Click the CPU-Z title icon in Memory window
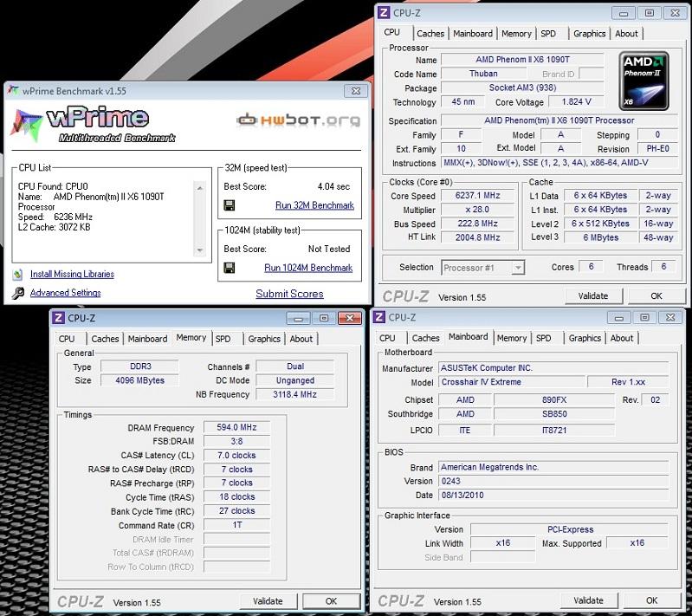The width and height of the screenshot is (692, 616). point(58,318)
